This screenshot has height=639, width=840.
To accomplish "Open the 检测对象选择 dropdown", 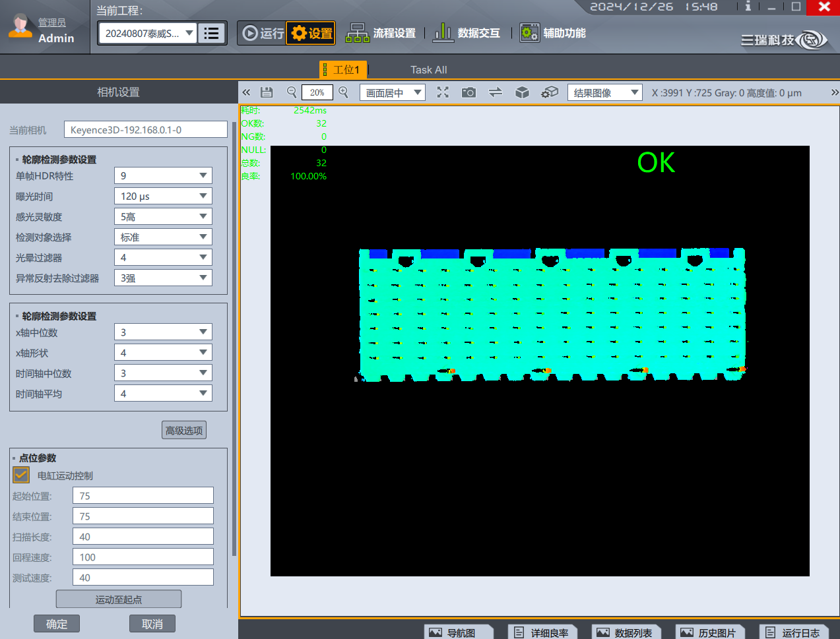I will 163,237.
